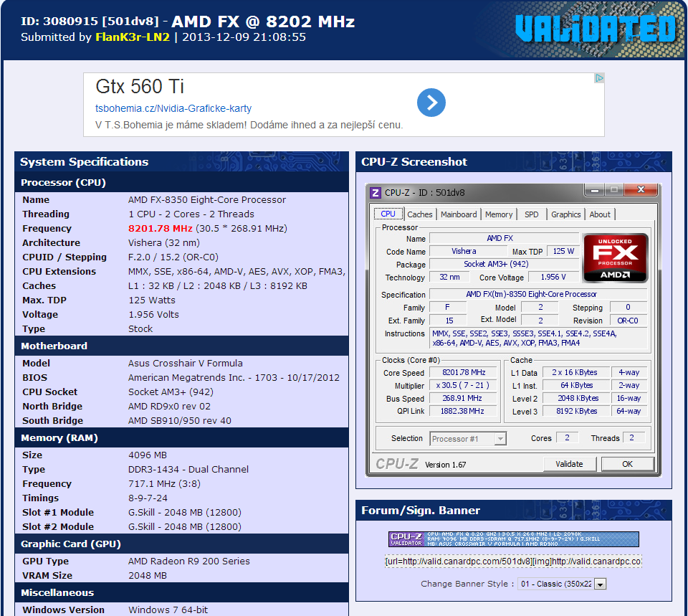Click the Code Name Vishera field in CPU-Z
This screenshot has height=616, width=688.
[x=468, y=251]
